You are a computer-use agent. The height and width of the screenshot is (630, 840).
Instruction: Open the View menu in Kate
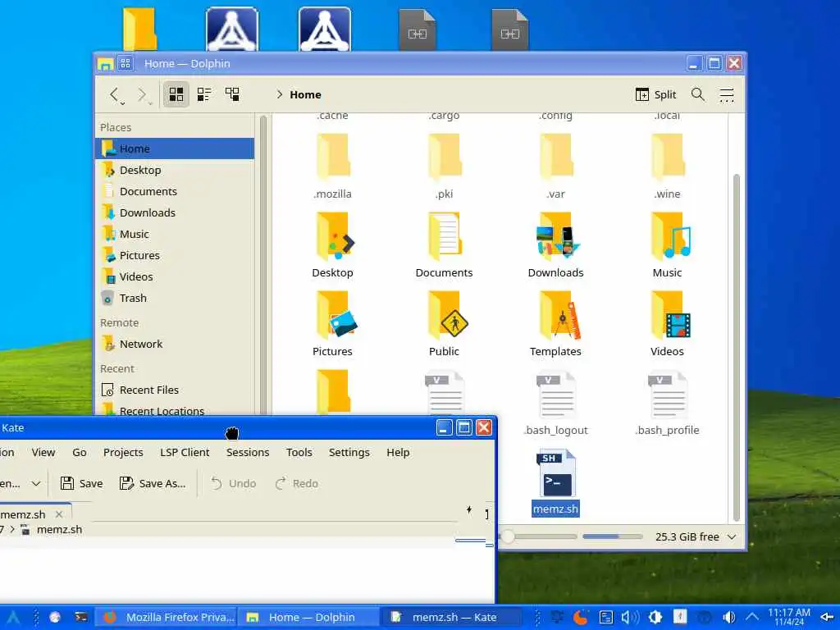tap(43, 452)
